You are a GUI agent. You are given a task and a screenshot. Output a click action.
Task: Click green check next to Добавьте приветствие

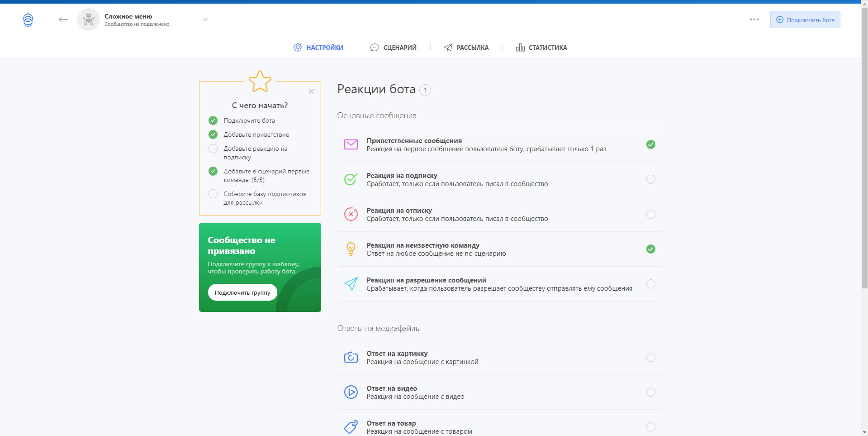tap(213, 134)
